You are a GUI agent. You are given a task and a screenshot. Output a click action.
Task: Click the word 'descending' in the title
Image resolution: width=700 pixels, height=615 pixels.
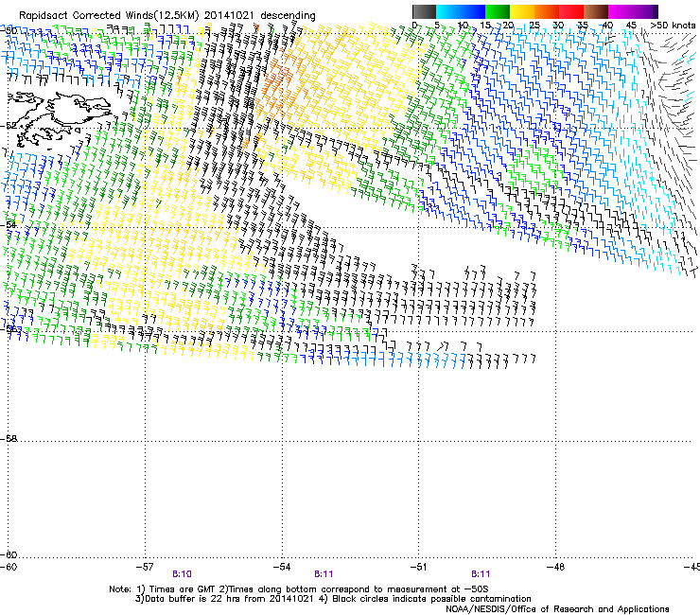pyautogui.click(x=288, y=16)
